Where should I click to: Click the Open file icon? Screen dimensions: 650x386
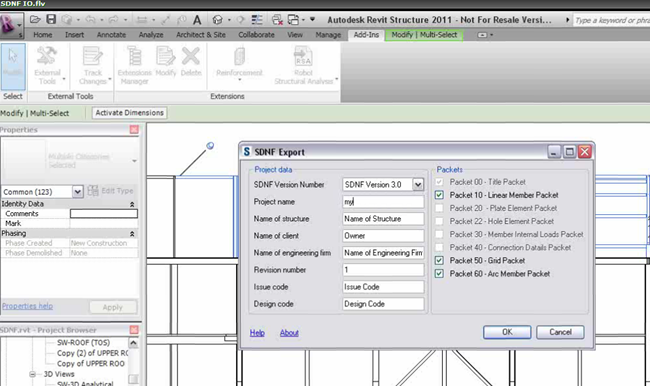click(x=35, y=19)
